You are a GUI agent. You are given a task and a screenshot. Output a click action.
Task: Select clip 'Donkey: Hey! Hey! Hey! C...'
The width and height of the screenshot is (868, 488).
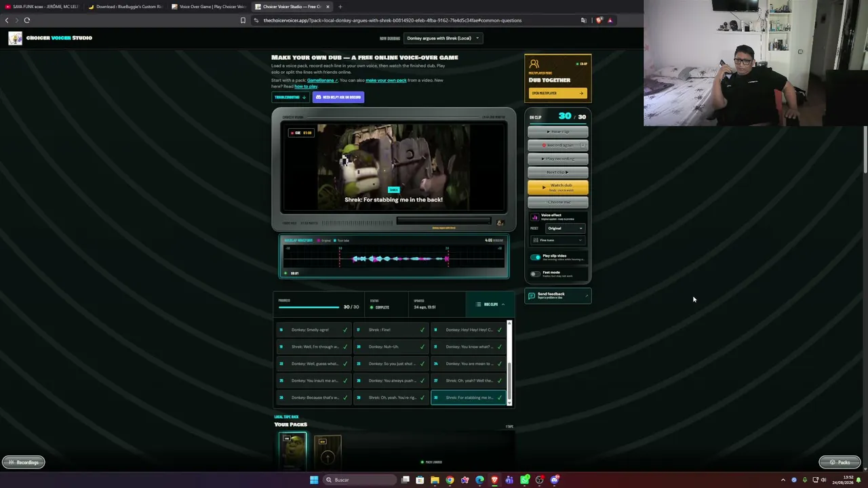coord(469,330)
